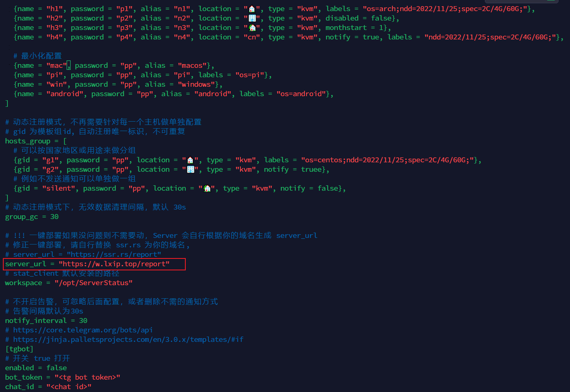
Task: Click the "workspace" key
Action: click(23, 283)
